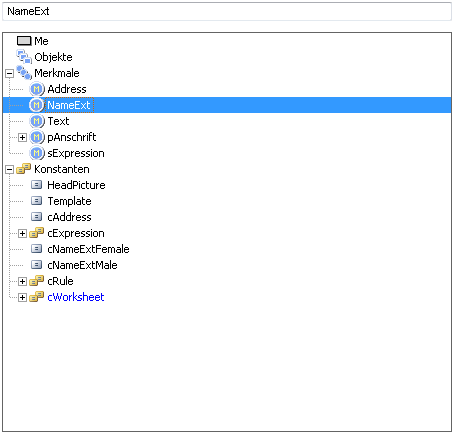This screenshot has height=434, width=454.
Task: Collapse the Konstanten tree node
Action: click(x=10, y=170)
